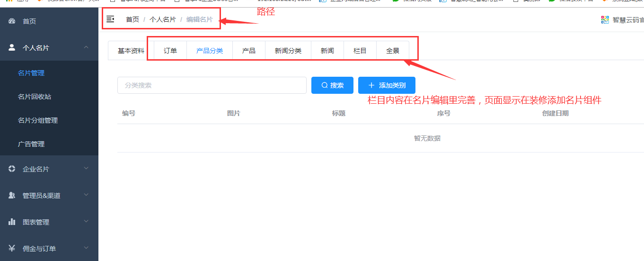Click the 分类搜索 input field
This screenshot has height=261, width=644.
212,85
